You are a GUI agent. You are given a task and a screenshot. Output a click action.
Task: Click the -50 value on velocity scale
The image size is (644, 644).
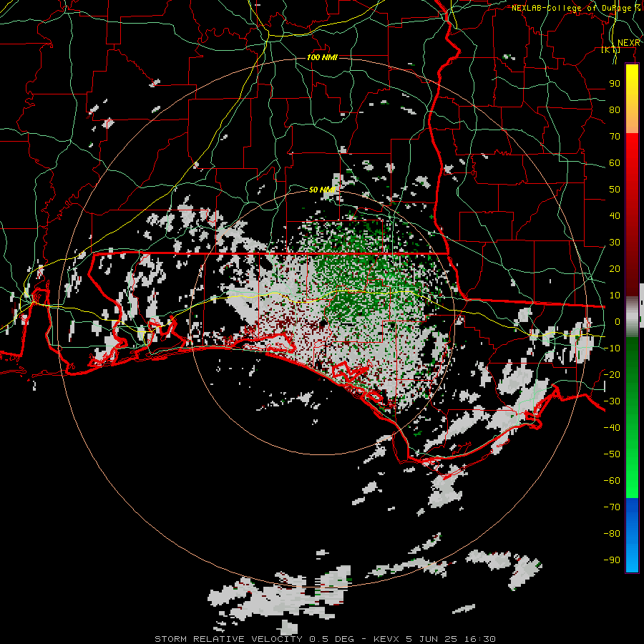coord(612,454)
